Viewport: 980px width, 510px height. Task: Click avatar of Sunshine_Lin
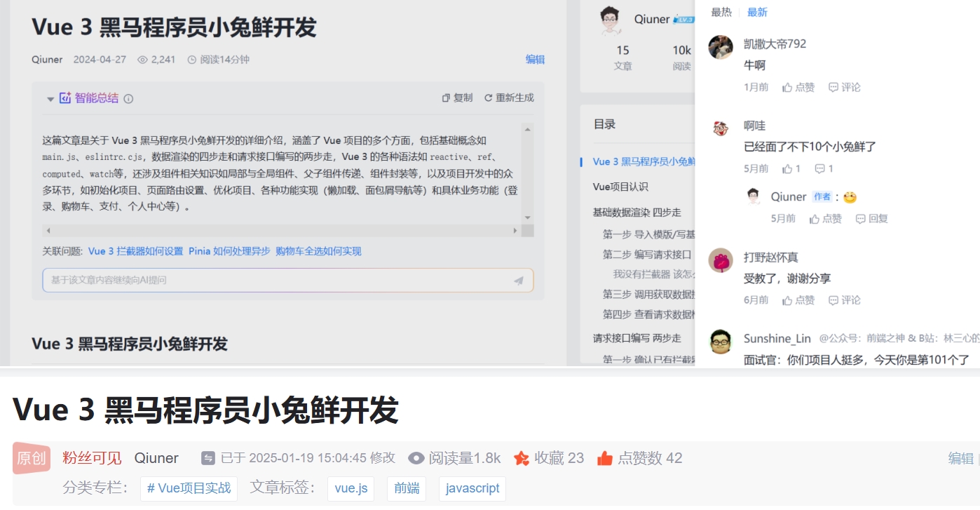tap(721, 342)
